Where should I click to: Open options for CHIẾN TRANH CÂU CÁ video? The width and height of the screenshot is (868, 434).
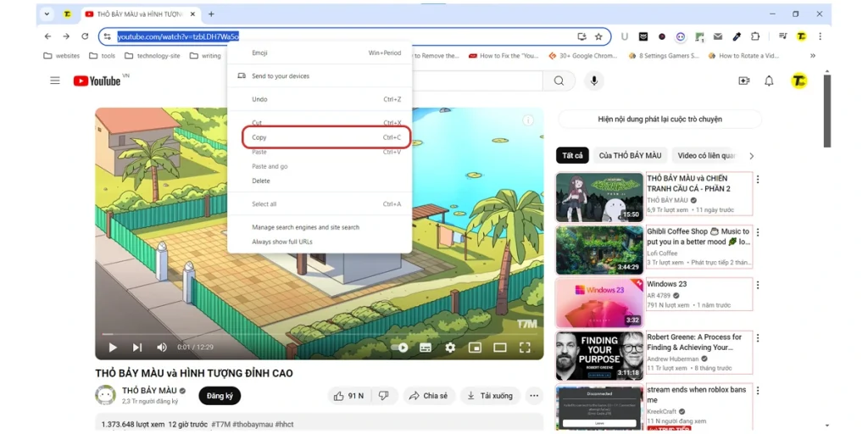pos(757,180)
